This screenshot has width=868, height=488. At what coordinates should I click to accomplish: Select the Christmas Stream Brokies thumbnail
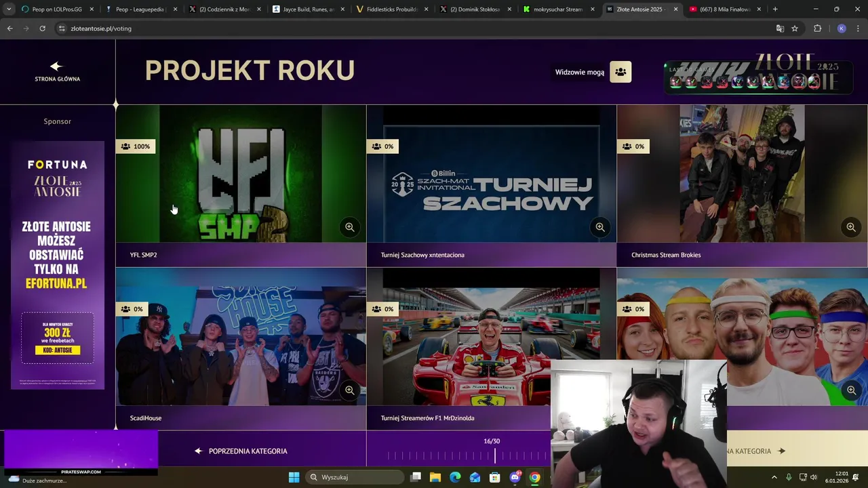(x=743, y=174)
